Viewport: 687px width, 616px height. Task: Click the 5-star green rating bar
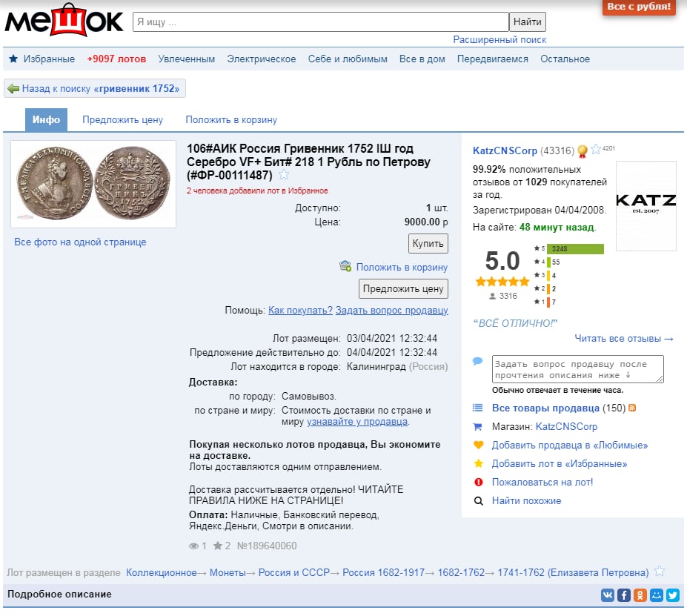coord(575,249)
